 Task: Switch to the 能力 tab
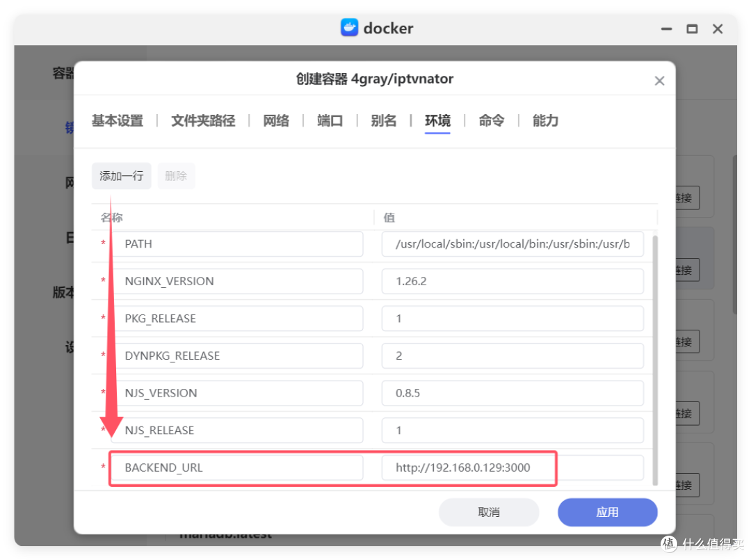click(545, 120)
